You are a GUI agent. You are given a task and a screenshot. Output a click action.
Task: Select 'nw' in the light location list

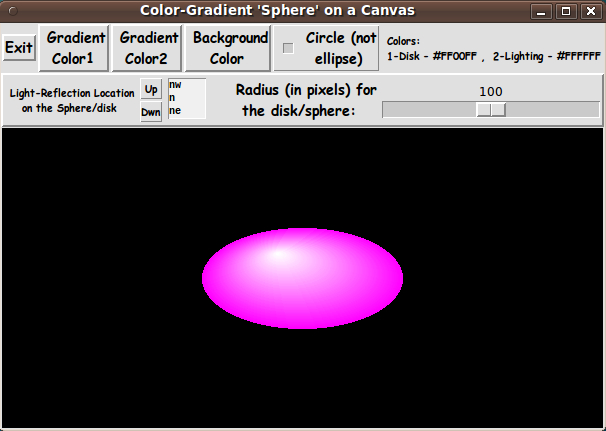(x=175, y=85)
